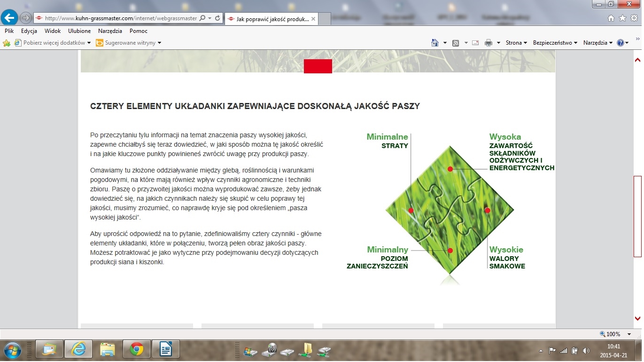644x362 pixels.
Task: Show hidden system tray icons
Action: point(541,350)
